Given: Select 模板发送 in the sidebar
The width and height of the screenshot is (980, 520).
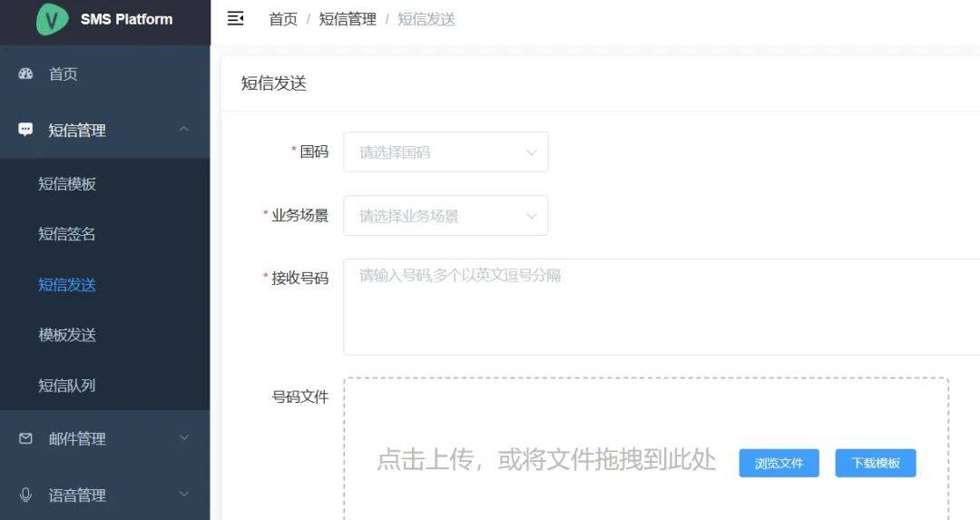Looking at the screenshot, I should 105,335.
